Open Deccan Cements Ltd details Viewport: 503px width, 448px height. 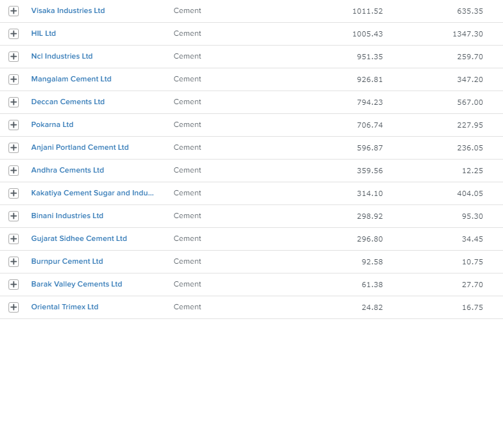coord(68,102)
